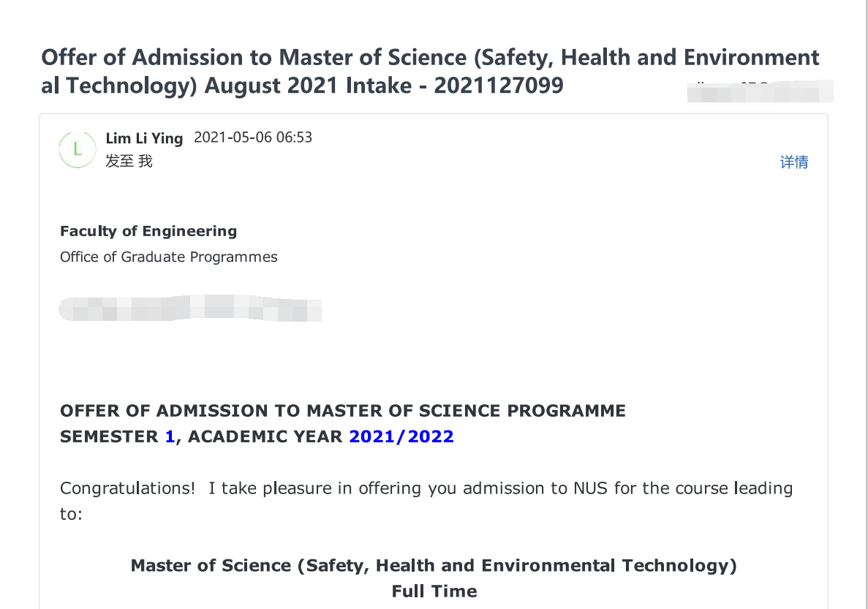Viewport: 868px width, 609px height.
Task: Click the 发至 我 recipient line
Action: [129, 162]
